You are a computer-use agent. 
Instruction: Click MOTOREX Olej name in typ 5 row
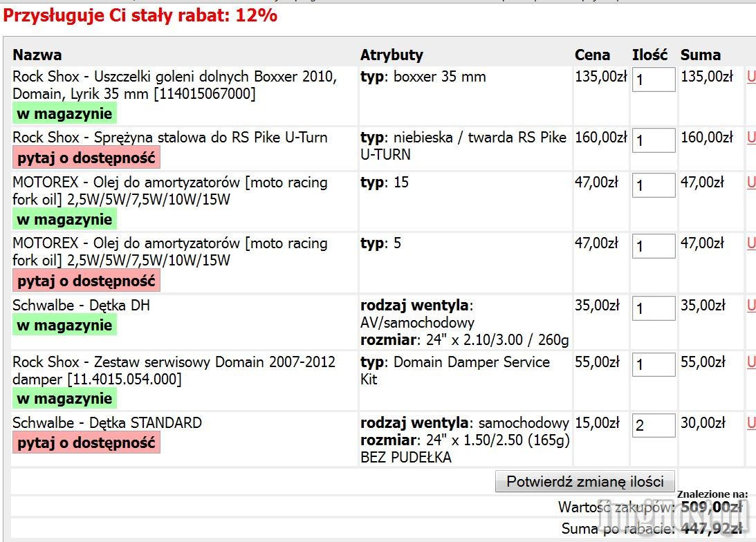[169, 252]
